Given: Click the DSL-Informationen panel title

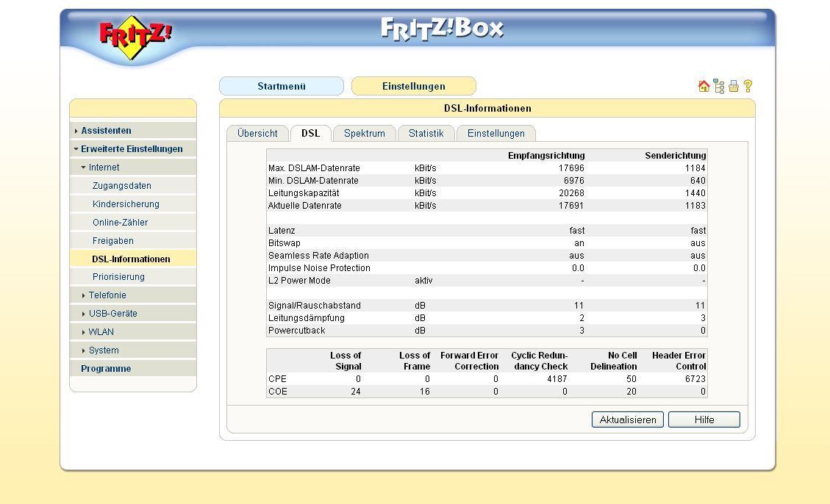Looking at the screenshot, I should [487, 109].
